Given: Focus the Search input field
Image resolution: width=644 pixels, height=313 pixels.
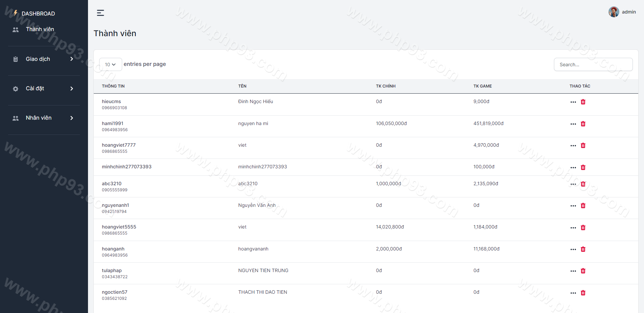Looking at the screenshot, I should click(593, 65).
